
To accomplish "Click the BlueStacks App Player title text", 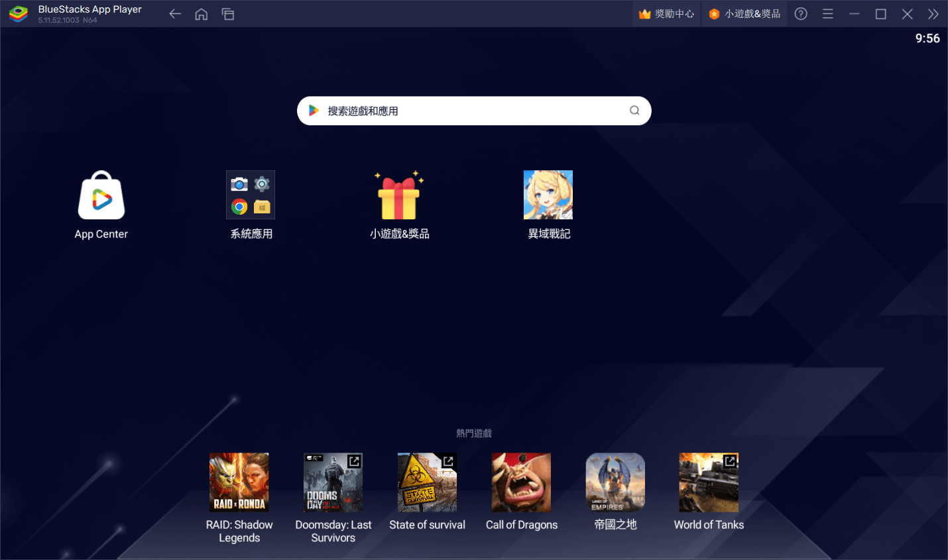I will [x=90, y=9].
